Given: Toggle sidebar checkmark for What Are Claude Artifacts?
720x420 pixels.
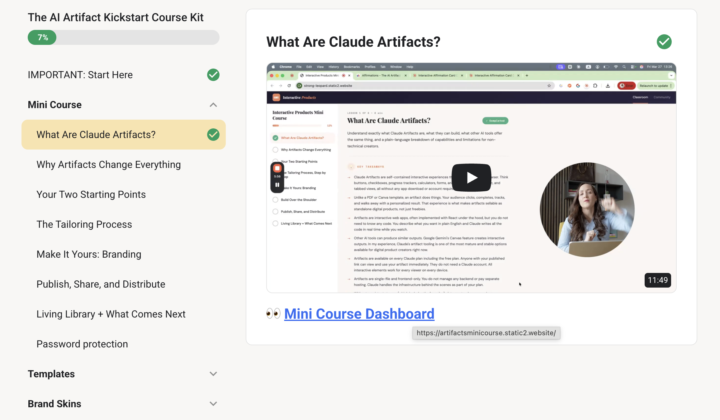Looking at the screenshot, I should point(213,134).
